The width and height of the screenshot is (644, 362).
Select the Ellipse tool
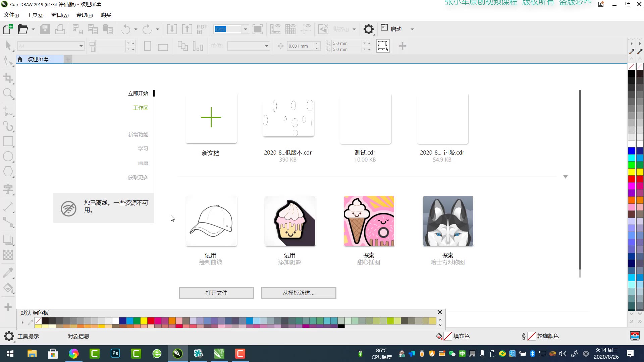tap(8, 156)
